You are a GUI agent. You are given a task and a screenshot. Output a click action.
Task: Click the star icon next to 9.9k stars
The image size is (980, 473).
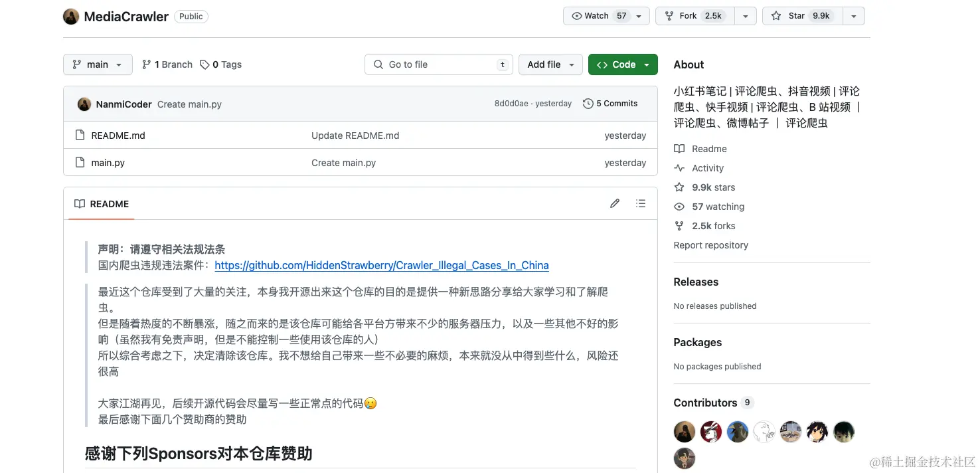click(x=679, y=187)
